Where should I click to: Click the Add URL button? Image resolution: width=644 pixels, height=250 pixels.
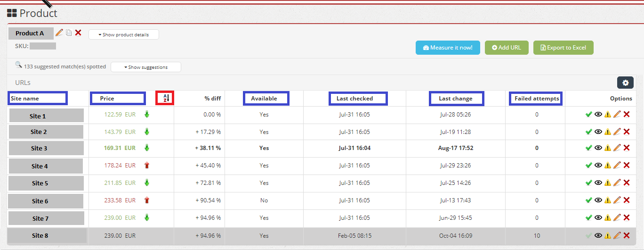[x=507, y=48]
